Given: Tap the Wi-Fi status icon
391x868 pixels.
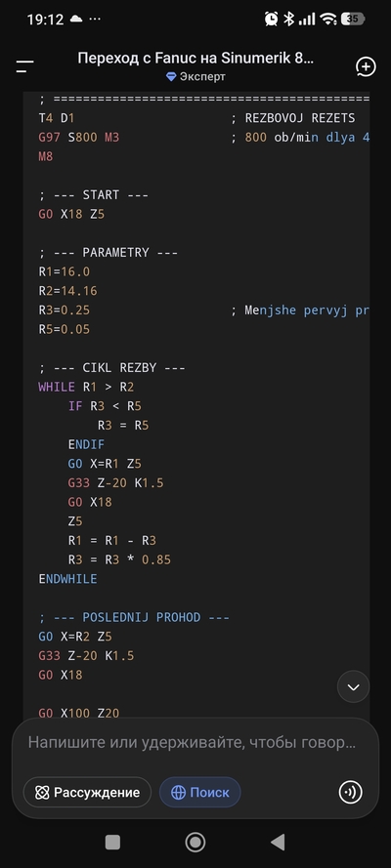Looking at the screenshot, I should tap(328, 19).
